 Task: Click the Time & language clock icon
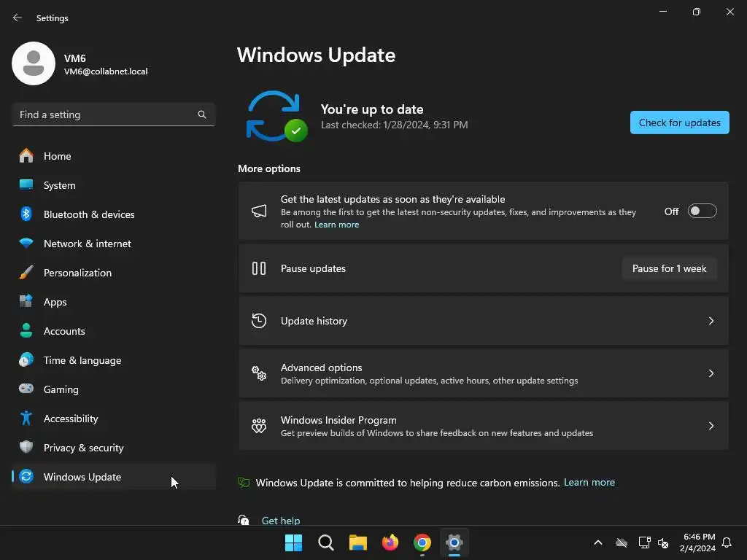pyautogui.click(x=26, y=360)
